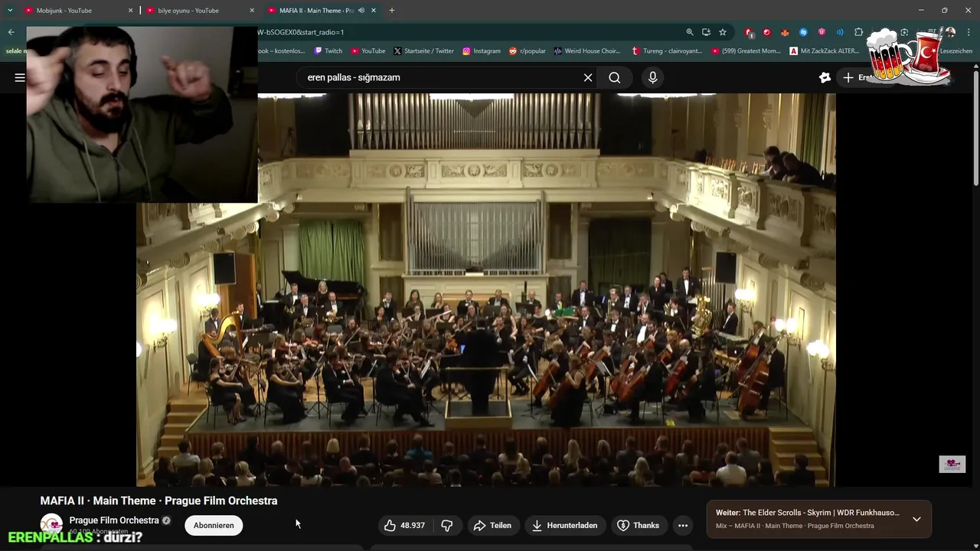Open the Shazam extension icon

[x=803, y=32]
